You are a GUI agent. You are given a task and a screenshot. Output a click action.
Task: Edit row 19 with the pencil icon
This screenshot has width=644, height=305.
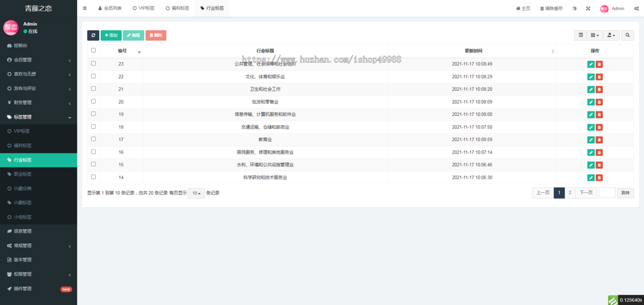tap(591, 115)
